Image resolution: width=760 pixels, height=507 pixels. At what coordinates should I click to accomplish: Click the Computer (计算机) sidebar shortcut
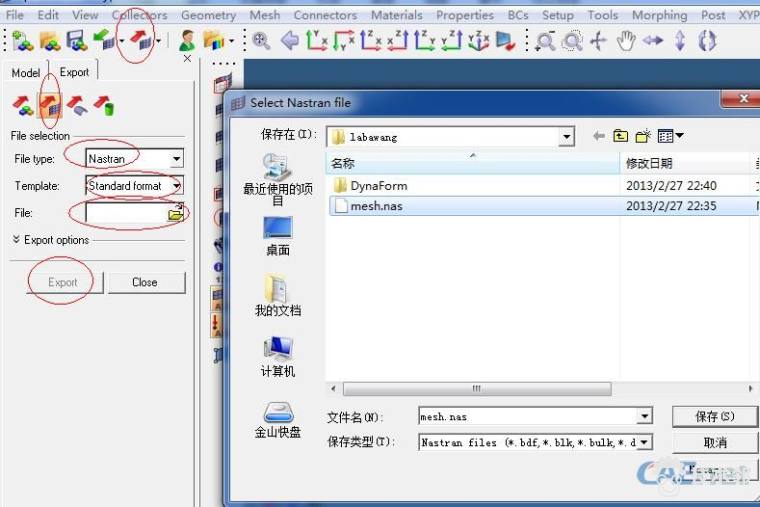click(x=277, y=357)
